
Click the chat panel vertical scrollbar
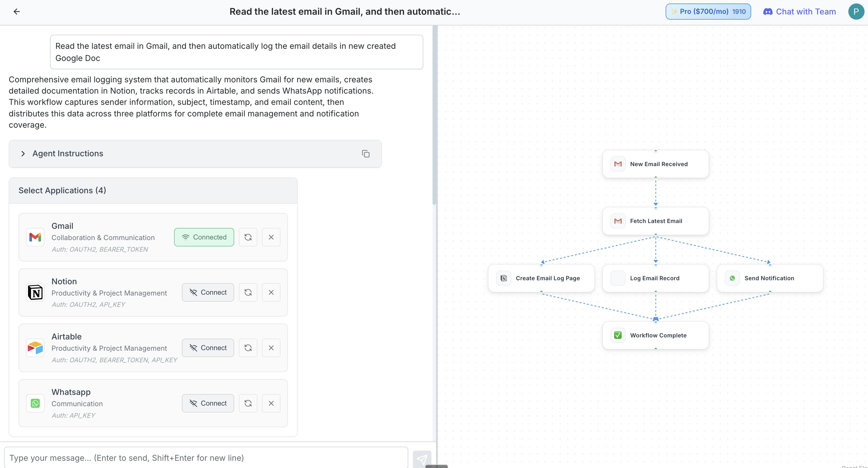click(x=435, y=114)
